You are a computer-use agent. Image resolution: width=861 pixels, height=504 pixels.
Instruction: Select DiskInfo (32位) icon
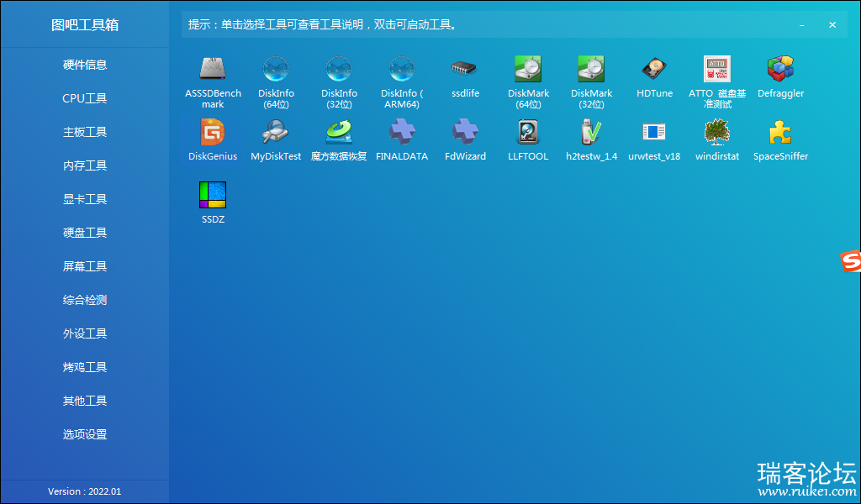(x=339, y=69)
